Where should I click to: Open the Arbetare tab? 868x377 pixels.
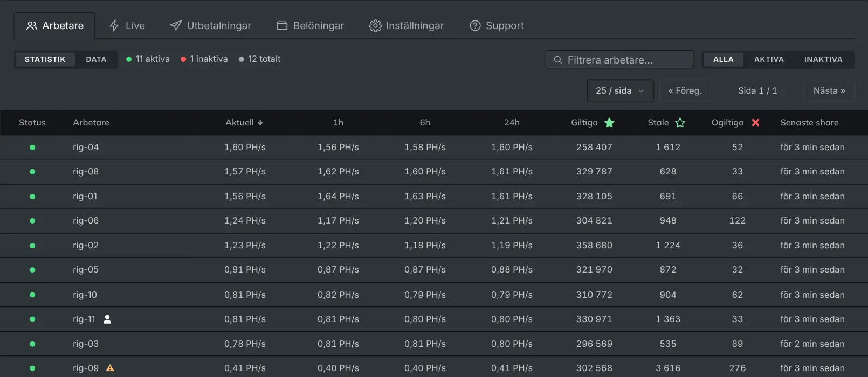54,25
